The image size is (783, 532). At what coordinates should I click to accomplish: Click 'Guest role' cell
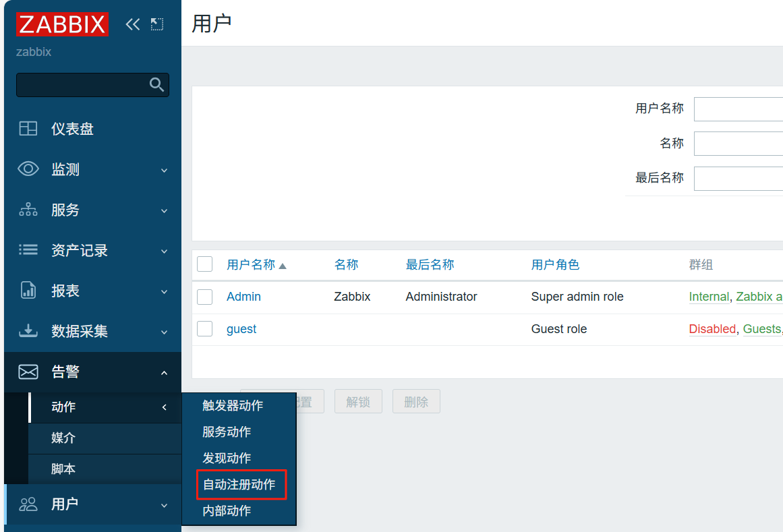pos(559,329)
